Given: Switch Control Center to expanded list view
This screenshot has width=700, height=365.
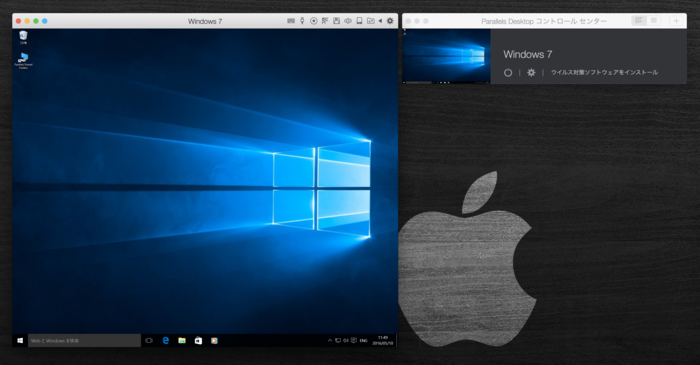Looking at the screenshot, I should click(x=639, y=21).
